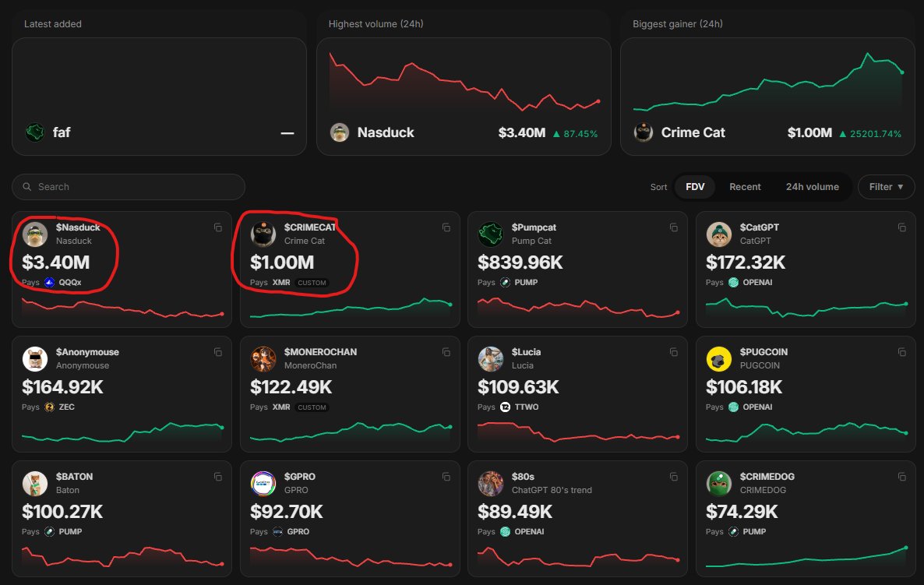Viewport: 924px width, 585px height.
Task: Click the $Pumpcat card avatar
Action: tap(490, 234)
